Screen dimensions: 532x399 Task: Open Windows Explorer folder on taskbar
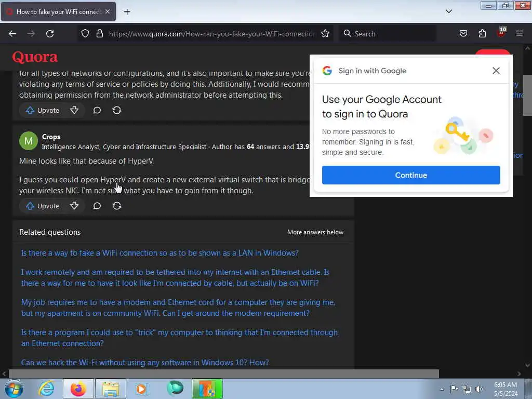point(111,389)
